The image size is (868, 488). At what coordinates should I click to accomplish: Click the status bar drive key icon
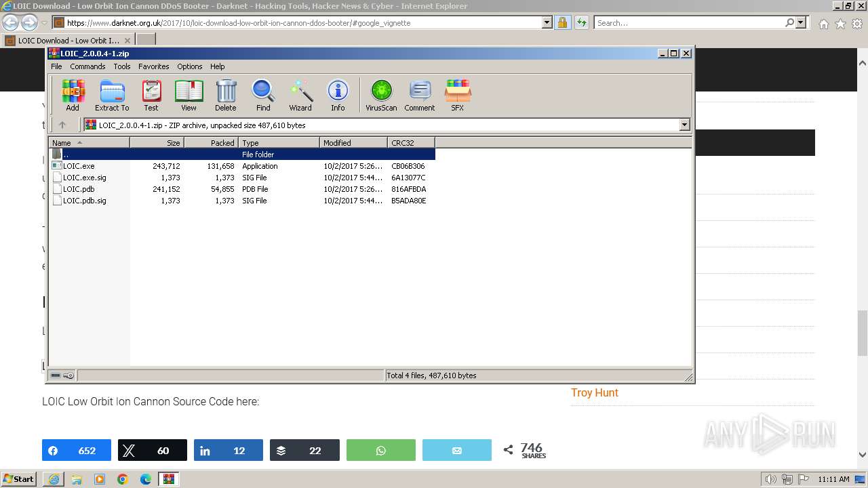68,375
